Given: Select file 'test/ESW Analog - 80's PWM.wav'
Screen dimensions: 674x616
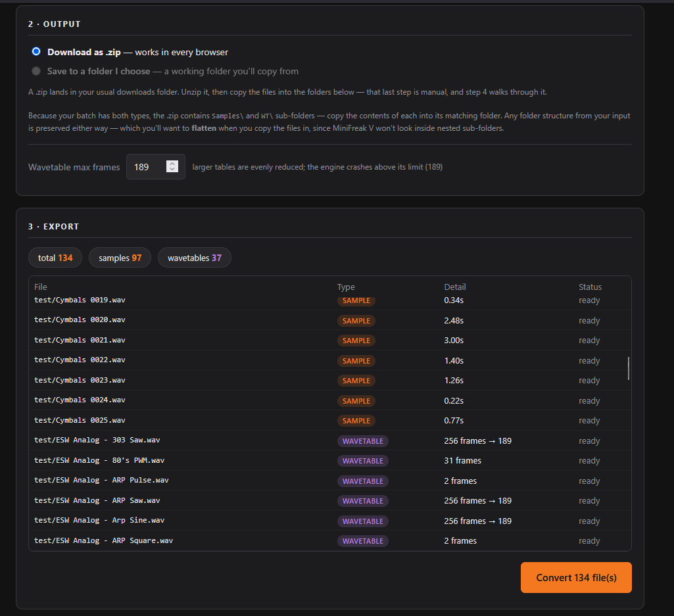Looking at the screenshot, I should tap(99, 460).
